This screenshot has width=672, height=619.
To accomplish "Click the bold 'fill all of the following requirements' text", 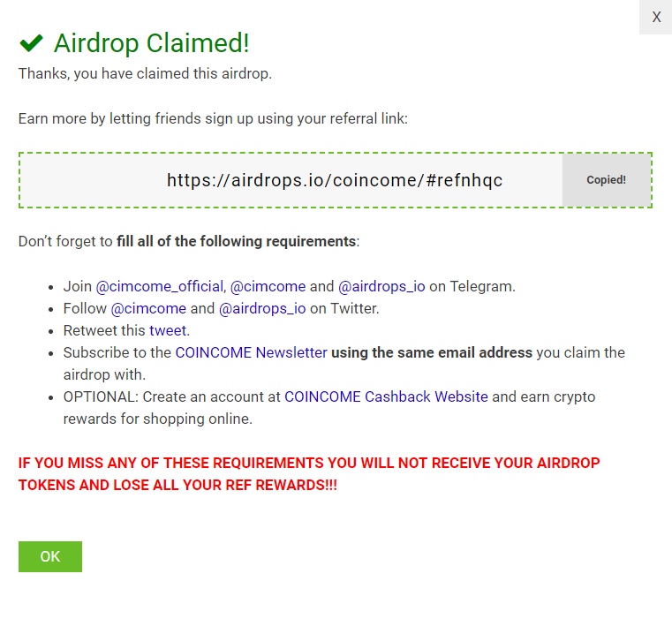I will (236, 241).
